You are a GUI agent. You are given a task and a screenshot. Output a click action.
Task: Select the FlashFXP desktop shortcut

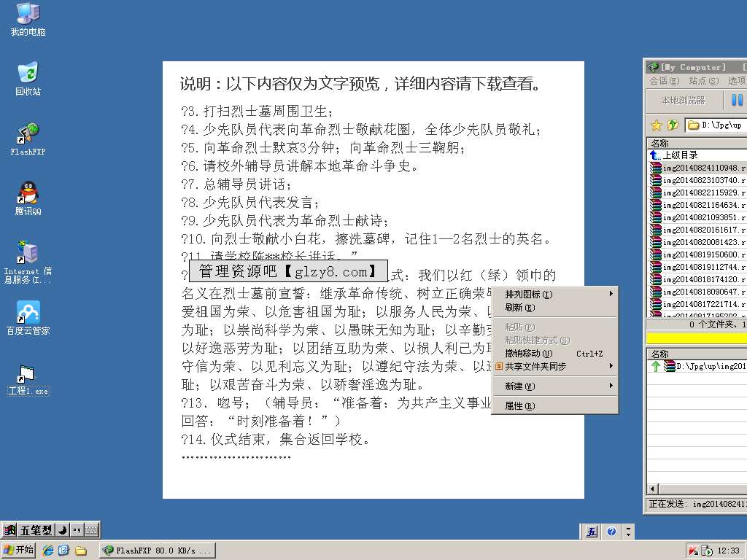pyautogui.click(x=28, y=139)
